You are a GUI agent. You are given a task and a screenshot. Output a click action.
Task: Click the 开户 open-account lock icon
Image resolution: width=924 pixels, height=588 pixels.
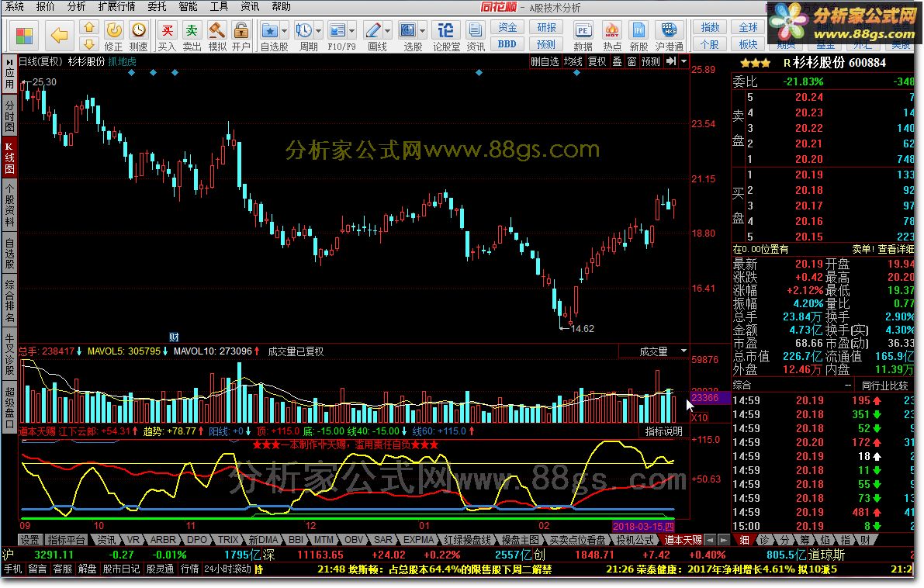click(241, 36)
